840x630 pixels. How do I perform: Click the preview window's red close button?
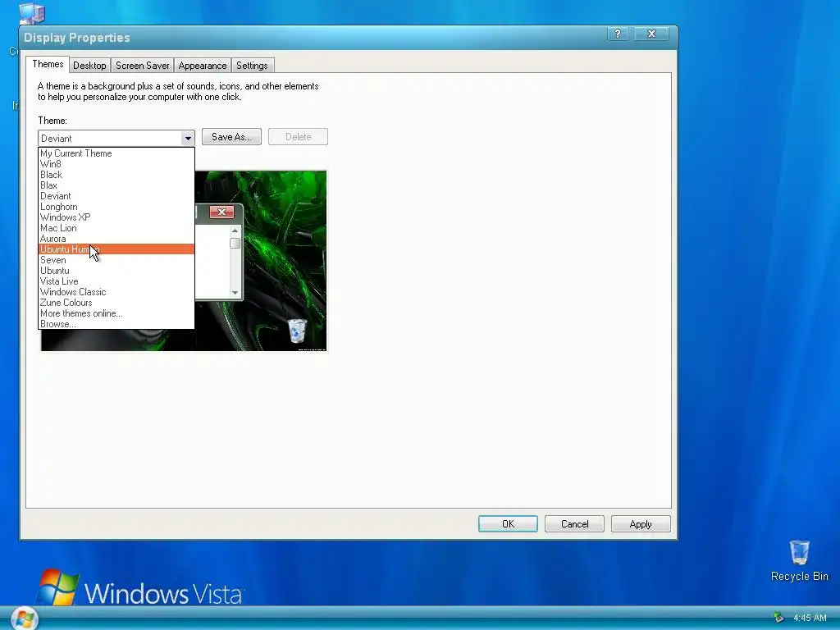tap(221, 212)
